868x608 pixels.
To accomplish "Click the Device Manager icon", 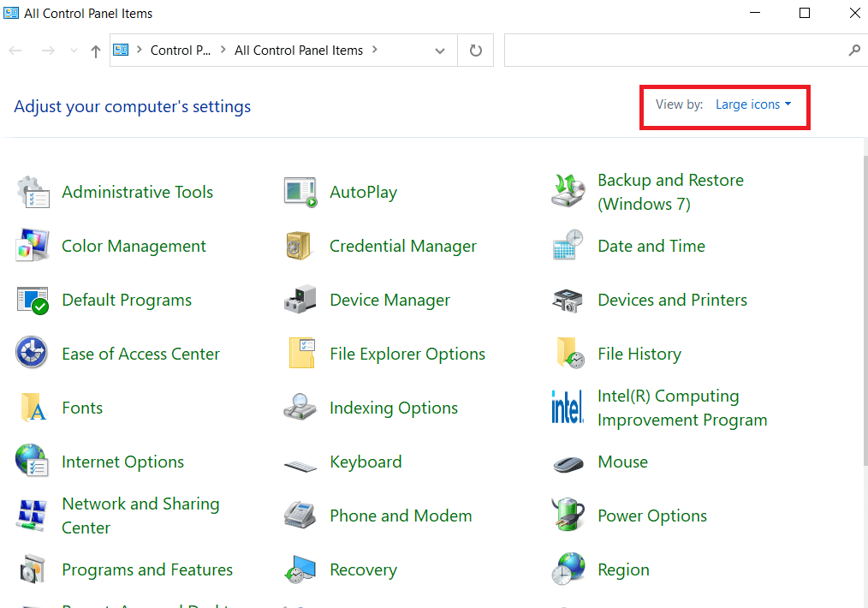I will [x=300, y=300].
